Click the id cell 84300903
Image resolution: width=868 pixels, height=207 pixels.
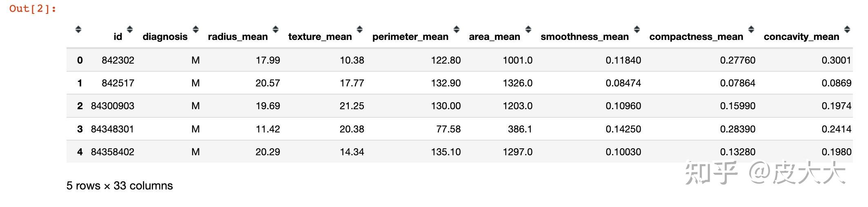[113, 106]
